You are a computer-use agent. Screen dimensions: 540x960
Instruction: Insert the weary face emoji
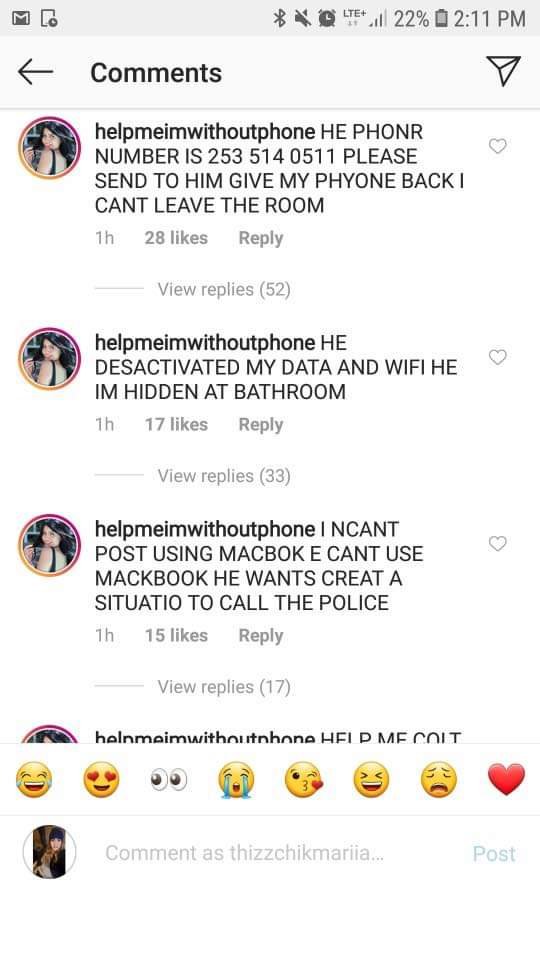[439, 780]
